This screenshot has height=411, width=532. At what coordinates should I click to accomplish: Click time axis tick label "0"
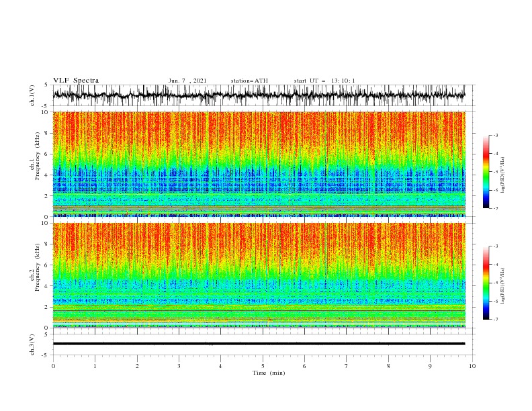53,366
